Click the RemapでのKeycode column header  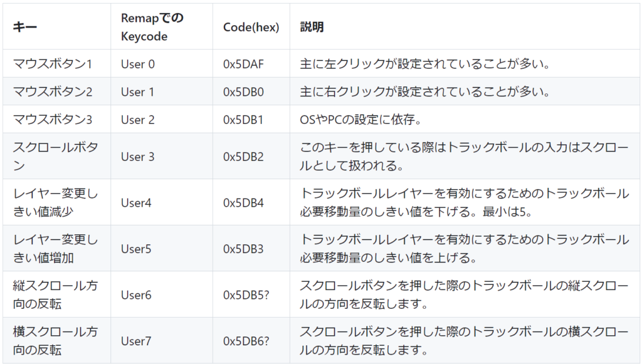pos(152,28)
